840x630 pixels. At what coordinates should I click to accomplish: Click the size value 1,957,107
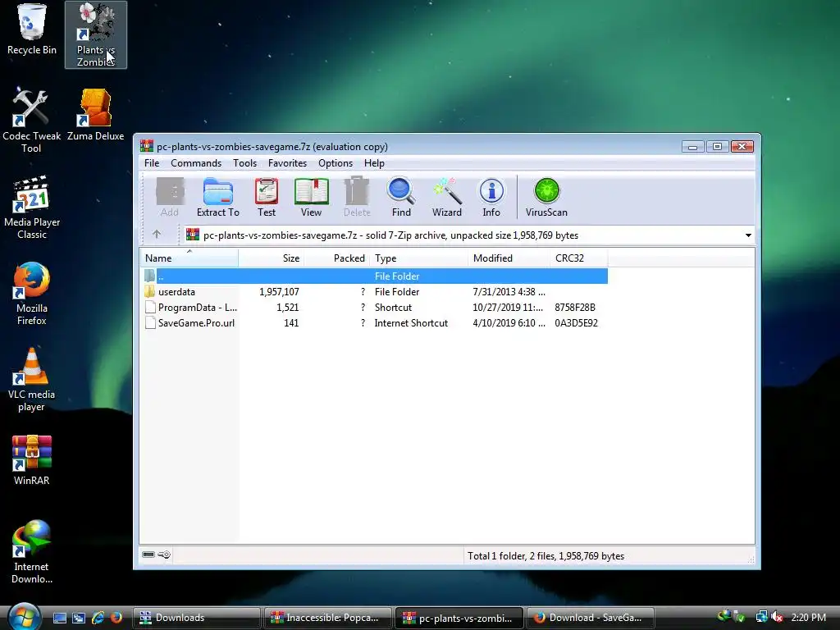pyautogui.click(x=279, y=292)
